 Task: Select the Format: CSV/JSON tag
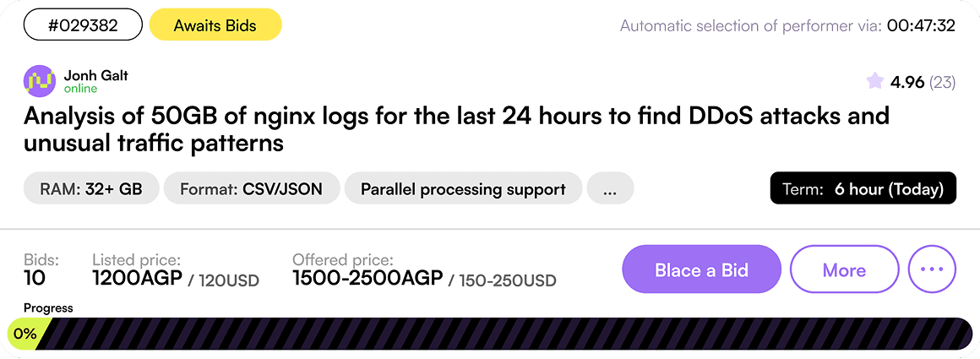(252, 188)
